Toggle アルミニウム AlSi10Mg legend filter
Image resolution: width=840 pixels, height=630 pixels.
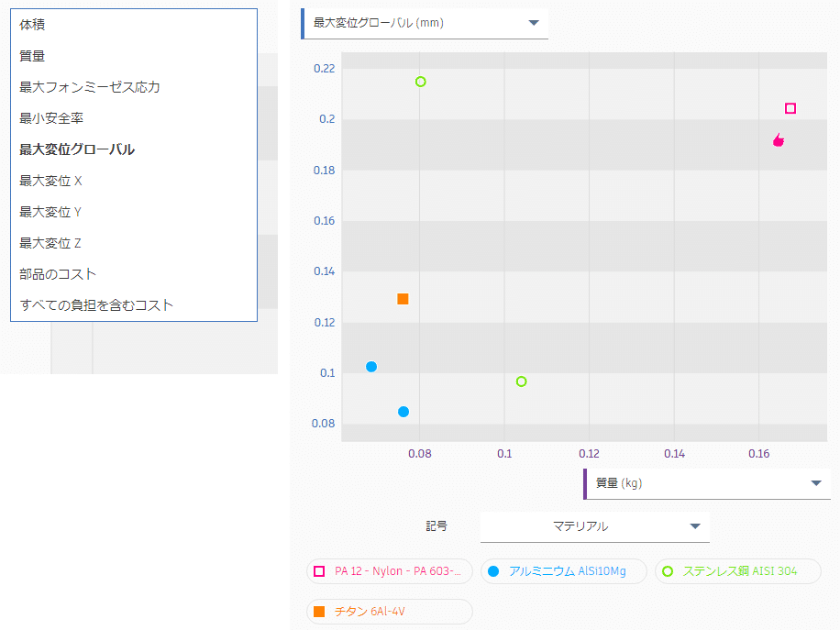564,571
